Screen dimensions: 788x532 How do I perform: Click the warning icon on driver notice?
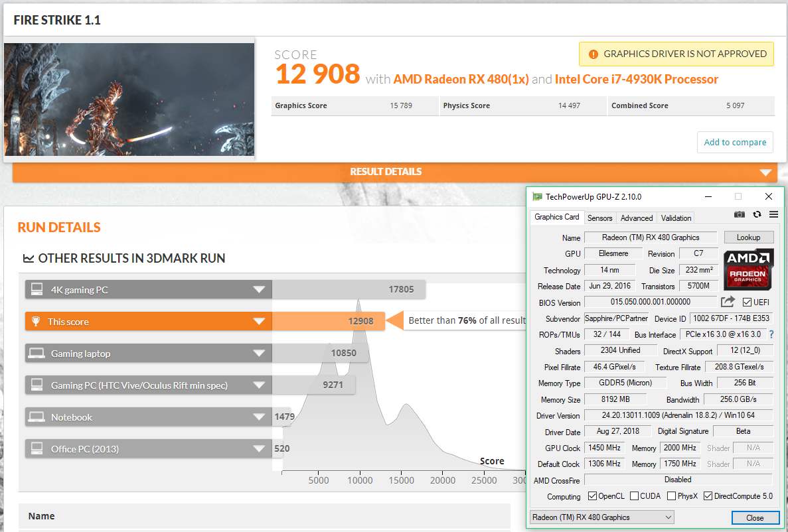pos(593,54)
